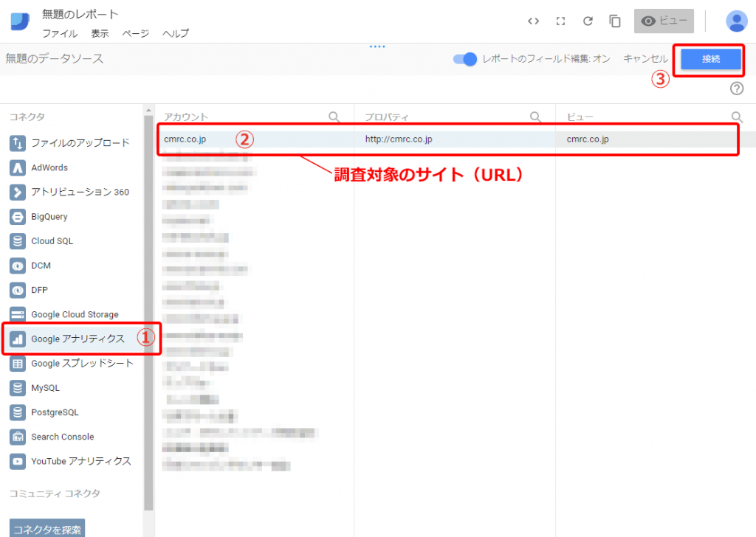Edit the 無題のデータソース name field
This screenshot has width=756, height=537.
point(55,59)
